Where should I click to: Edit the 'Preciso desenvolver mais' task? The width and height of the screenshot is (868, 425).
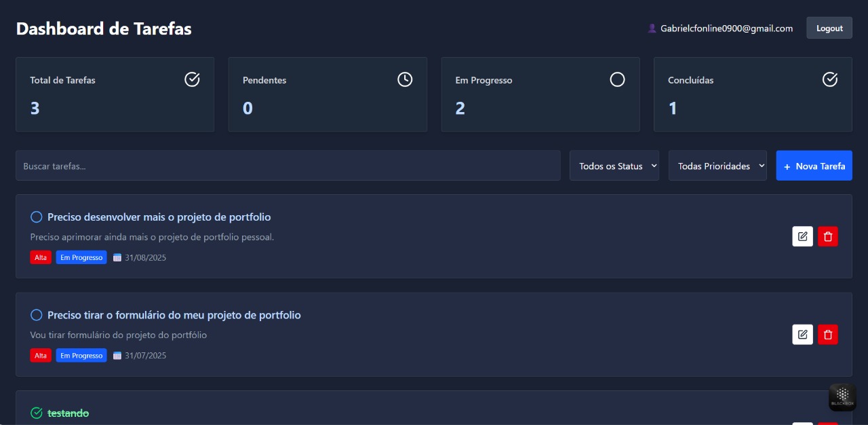[802, 236]
